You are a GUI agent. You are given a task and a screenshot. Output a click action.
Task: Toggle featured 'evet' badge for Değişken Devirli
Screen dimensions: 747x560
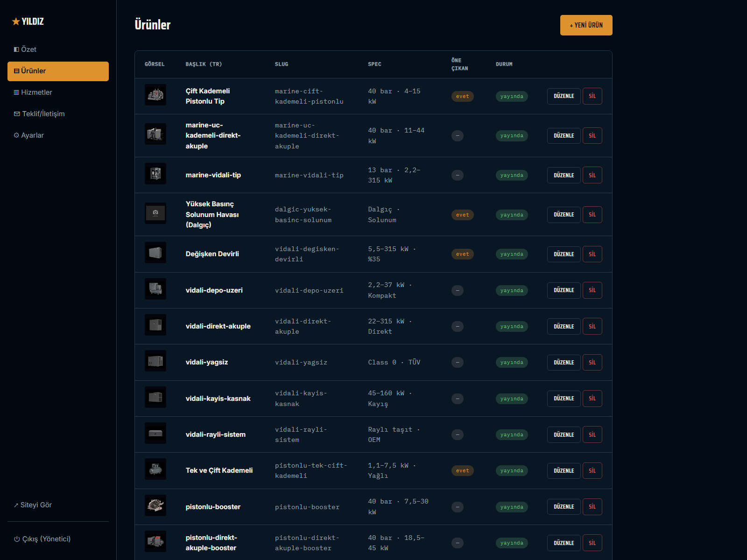(462, 254)
